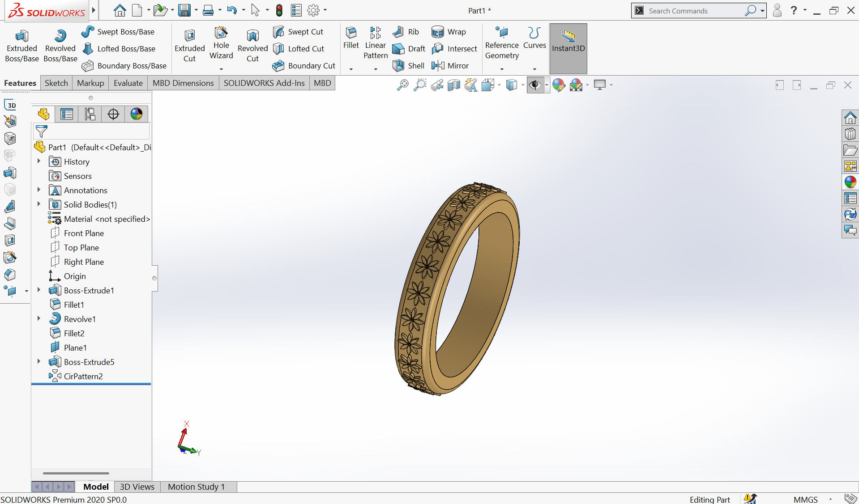Apply the Fillet feature tool
The width and height of the screenshot is (859, 504).
tap(351, 38)
